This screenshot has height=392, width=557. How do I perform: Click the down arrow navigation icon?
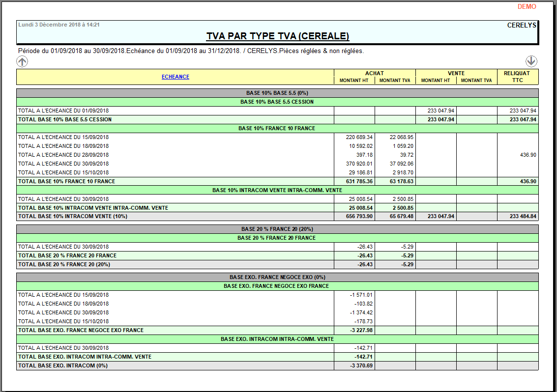click(x=531, y=61)
